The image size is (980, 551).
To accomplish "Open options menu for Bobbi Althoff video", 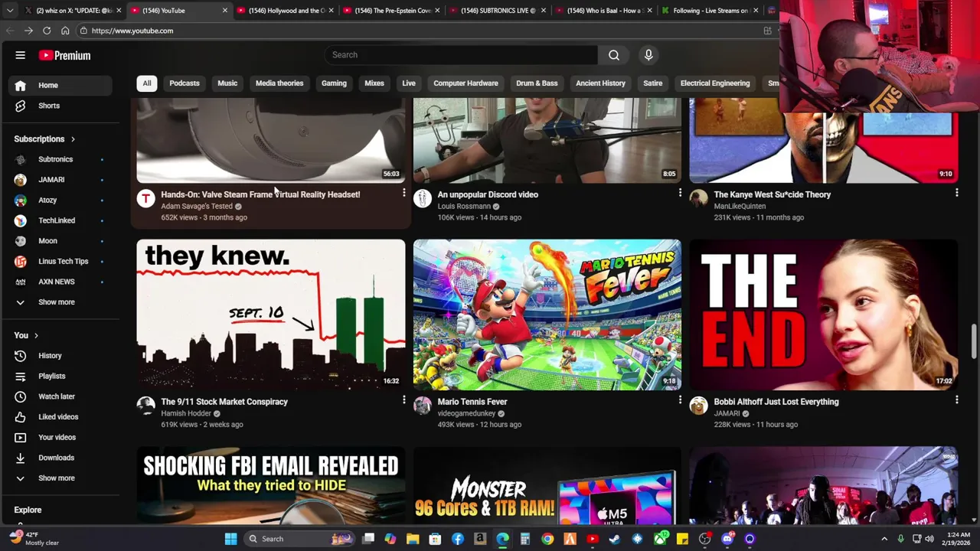I will pyautogui.click(x=956, y=400).
